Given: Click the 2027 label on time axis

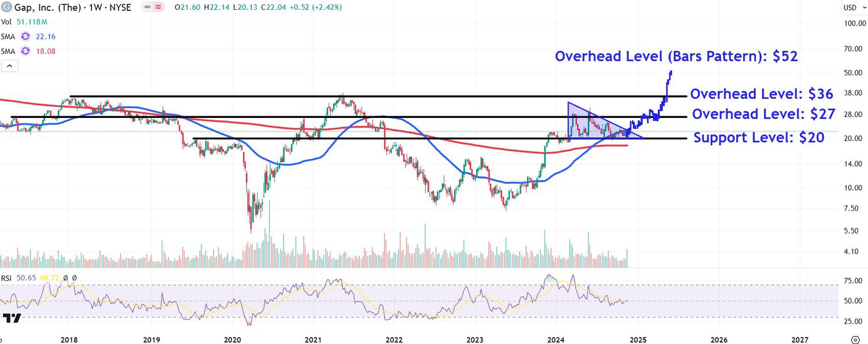Looking at the screenshot, I should (x=800, y=339).
